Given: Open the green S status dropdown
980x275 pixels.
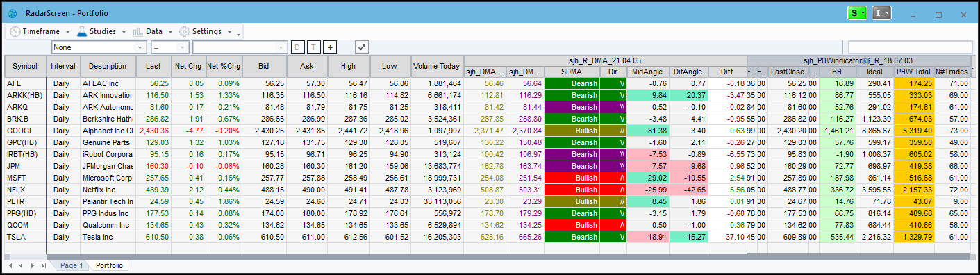Looking at the screenshot, I should [x=858, y=13].
